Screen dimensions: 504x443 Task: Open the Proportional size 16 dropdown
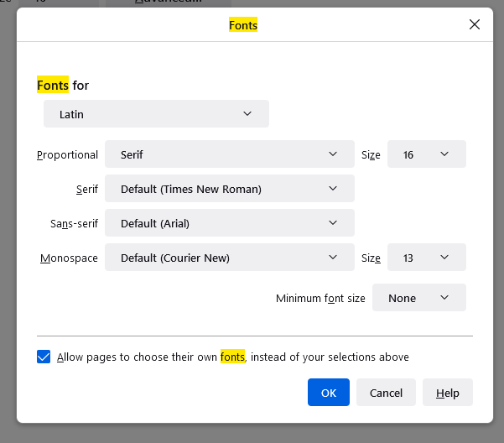coord(427,154)
